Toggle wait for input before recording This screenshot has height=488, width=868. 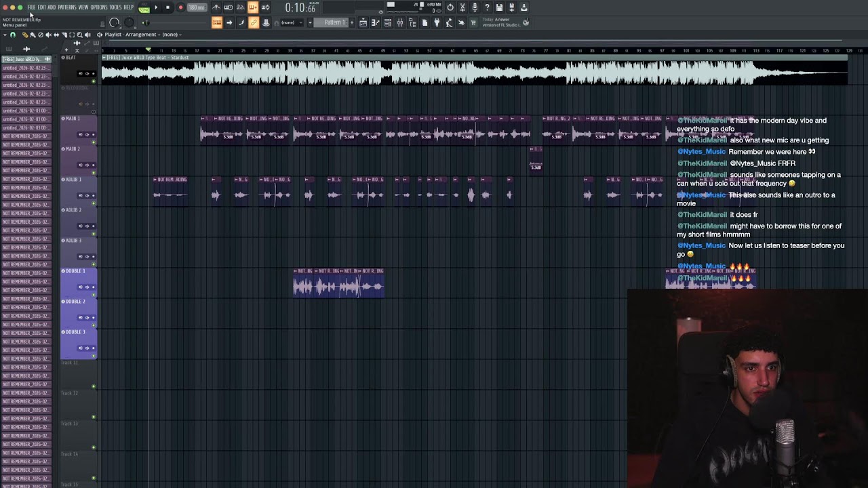click(229, 7)
